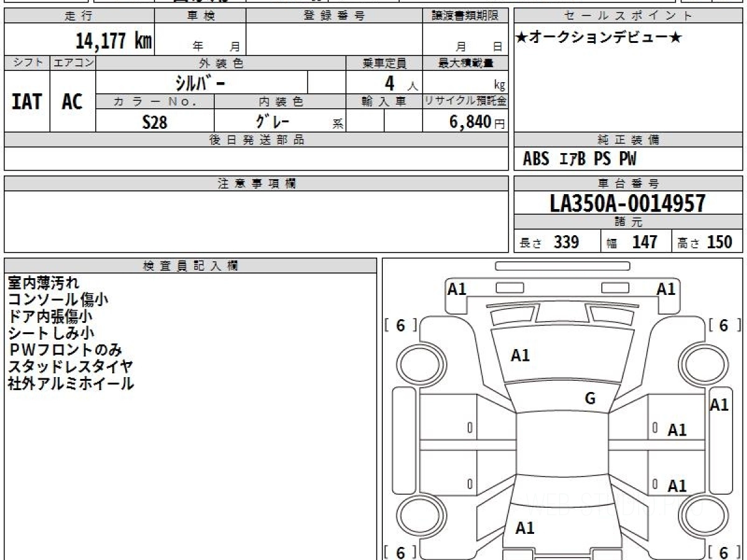Image resolution: width=747 pixels, height=560 pixels.
Task: Click the ★オークションデビュー★ sales point text
Action: point(599,38)
